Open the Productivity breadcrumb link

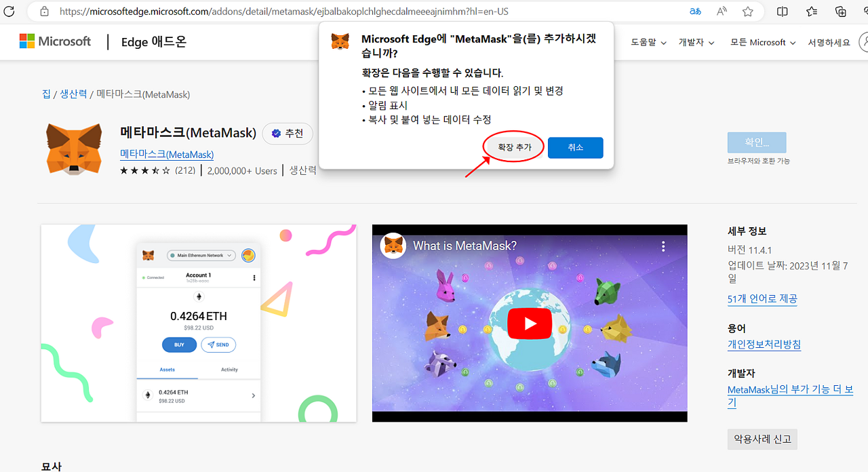coord(73,94)
